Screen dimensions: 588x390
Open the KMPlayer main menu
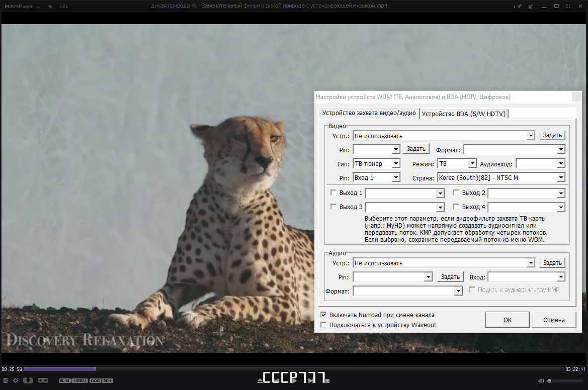click(x=22, y=7)
